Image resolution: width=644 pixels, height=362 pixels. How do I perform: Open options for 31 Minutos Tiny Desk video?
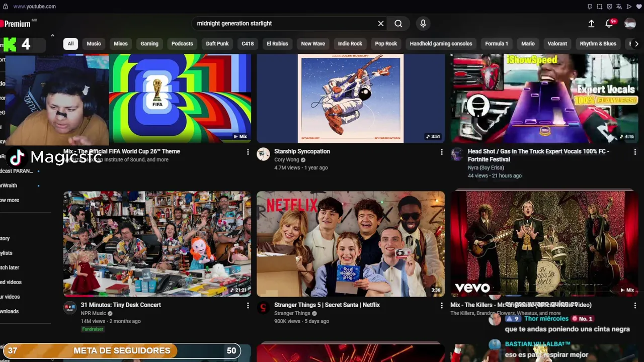(x=248, y=305)
